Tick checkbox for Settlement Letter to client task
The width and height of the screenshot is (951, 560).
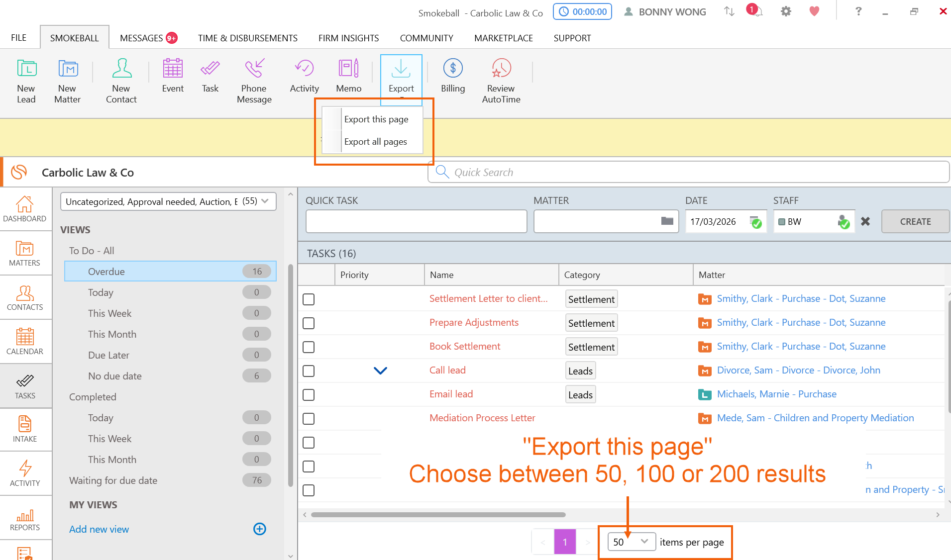pos(309,299)
